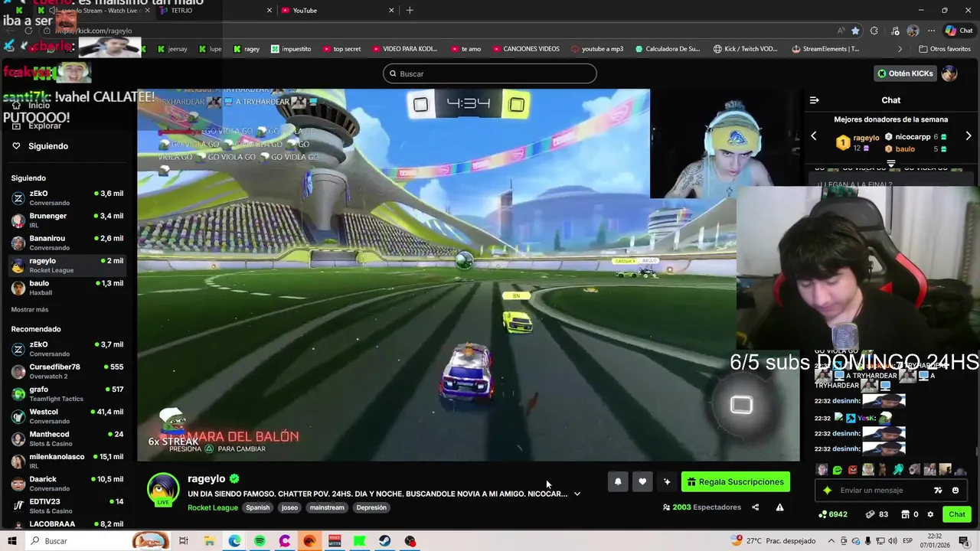Viewport: 980px width, 551px height.
Task: Toggle favorite star in address bar
Action: point(855,31)
